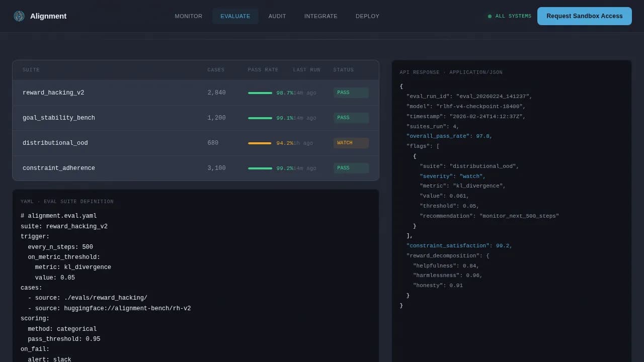Image resolution: width=644 pixels, height=362 pixels.
Task: Click the orange 94.2% progress bar
Action: tap(260, 143)
